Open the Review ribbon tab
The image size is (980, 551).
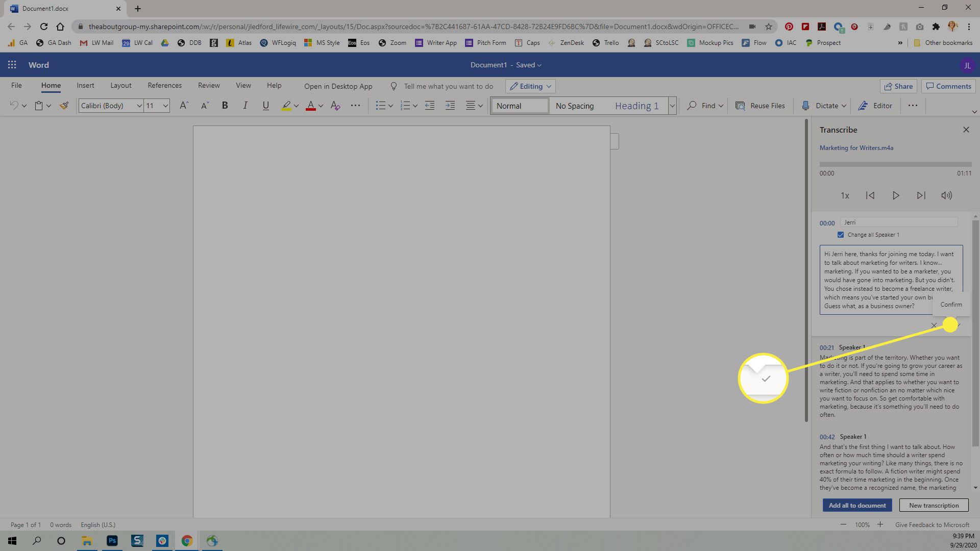[208, 85]
